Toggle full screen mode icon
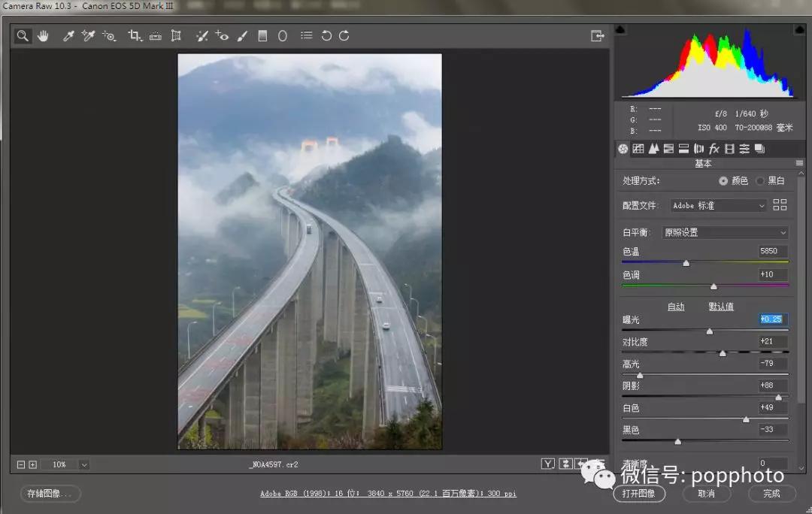Screen dimensions: 812x514 597,35
